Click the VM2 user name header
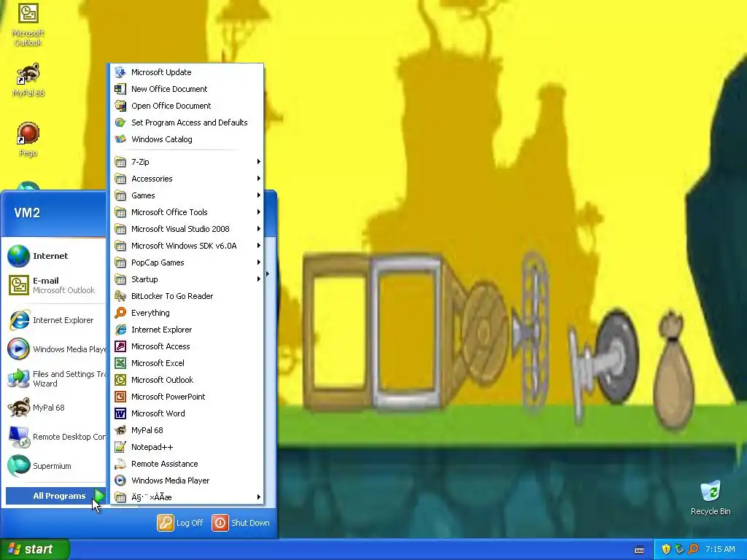The image size is (747, 560). 27,213
